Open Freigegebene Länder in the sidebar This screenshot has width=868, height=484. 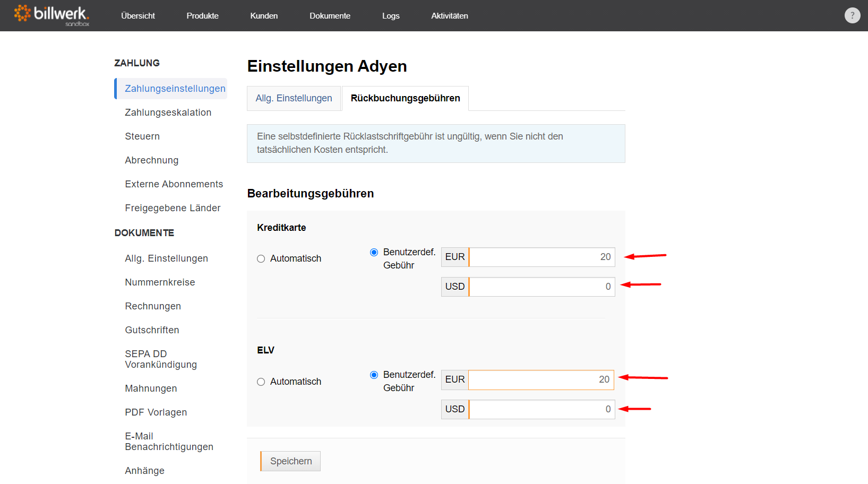(x=173, y=208)
